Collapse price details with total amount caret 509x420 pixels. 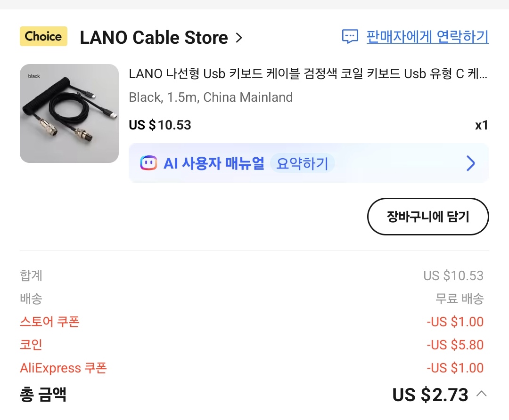pyautogui.click(x=482, y=394)
